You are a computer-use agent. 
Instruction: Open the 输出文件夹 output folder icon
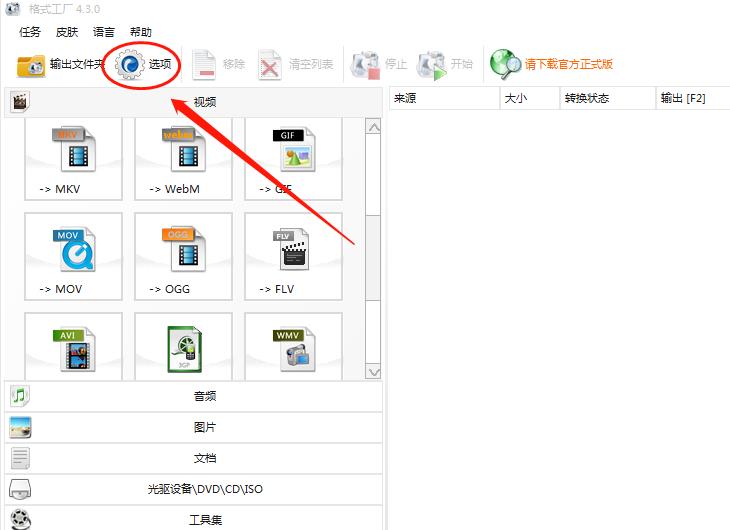(31, 66)
